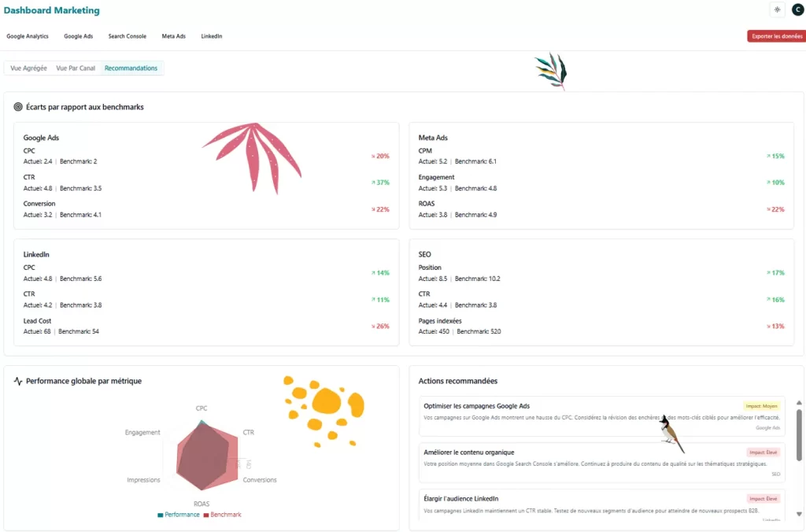Screen dimensions: 806x532
Task: Open the Search Console navigation item
Action: tap(127, 36)
